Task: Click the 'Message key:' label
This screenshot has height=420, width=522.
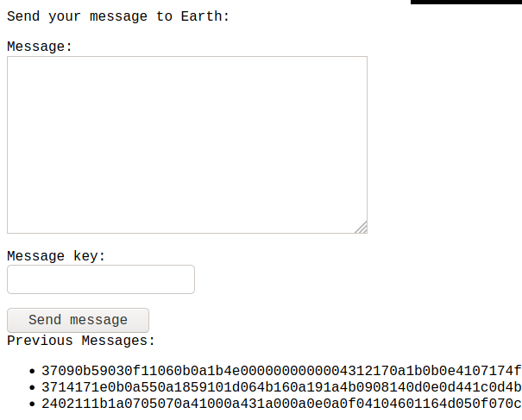Action: 56,256
